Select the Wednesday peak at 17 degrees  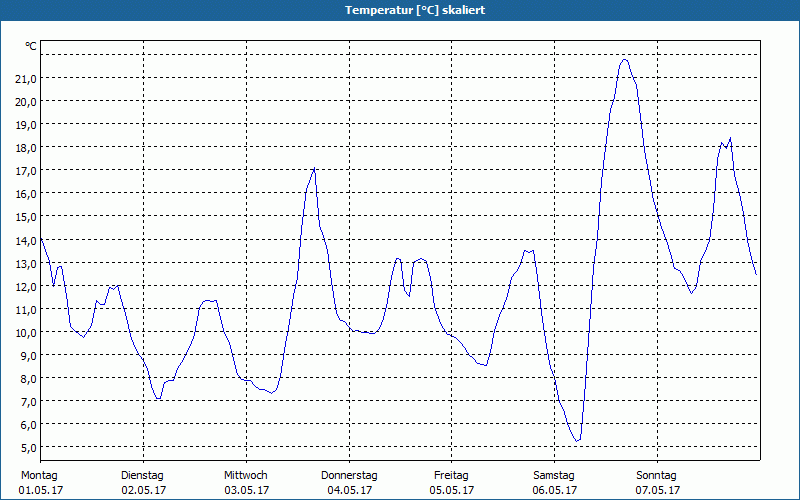(x=314, y=168)
